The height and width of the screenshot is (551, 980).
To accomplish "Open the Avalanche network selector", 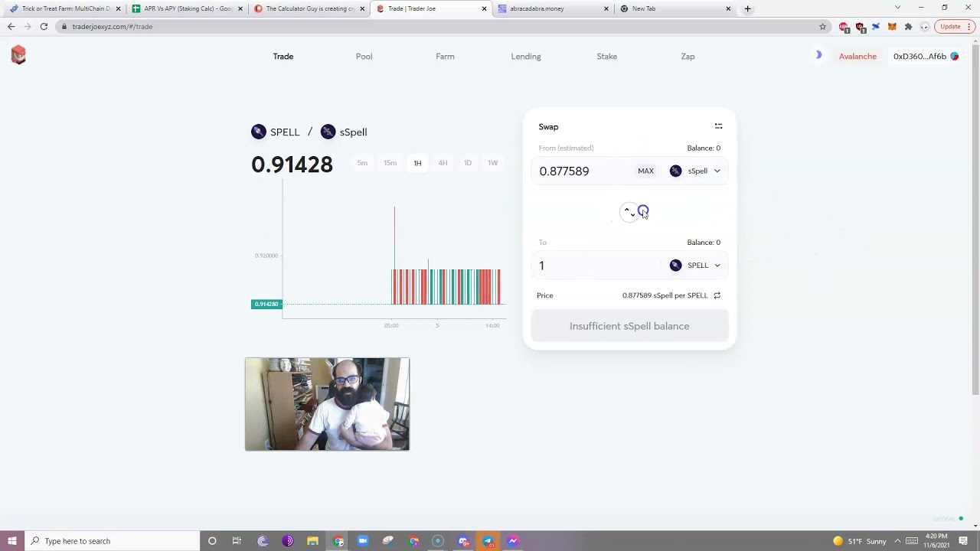I will coord(857,56).
